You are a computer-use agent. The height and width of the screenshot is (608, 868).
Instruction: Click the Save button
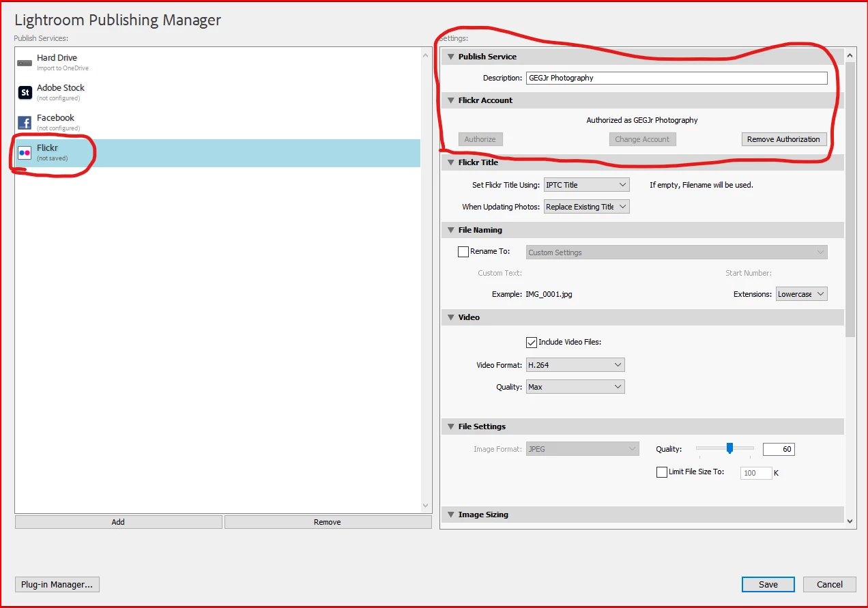[x=768, y=585]
